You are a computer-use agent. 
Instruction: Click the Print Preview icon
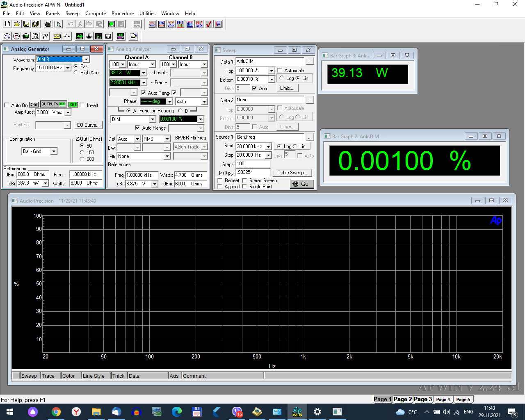click(x=58, y=24)
